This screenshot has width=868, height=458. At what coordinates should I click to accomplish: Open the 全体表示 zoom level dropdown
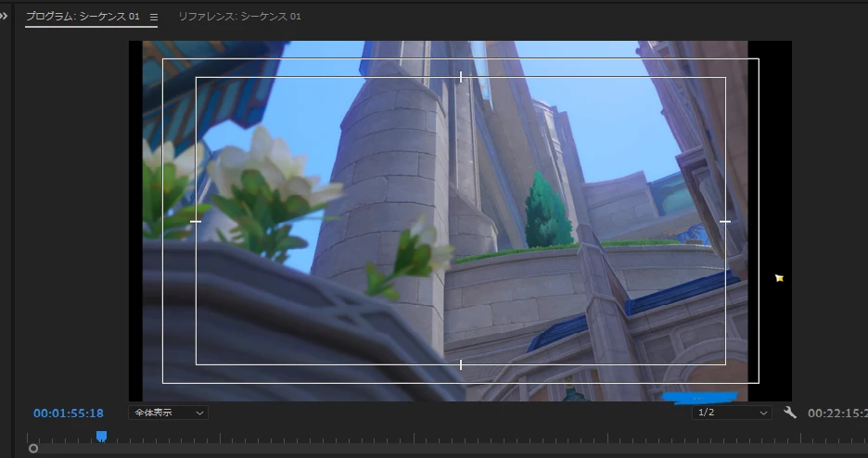(168, 413)
